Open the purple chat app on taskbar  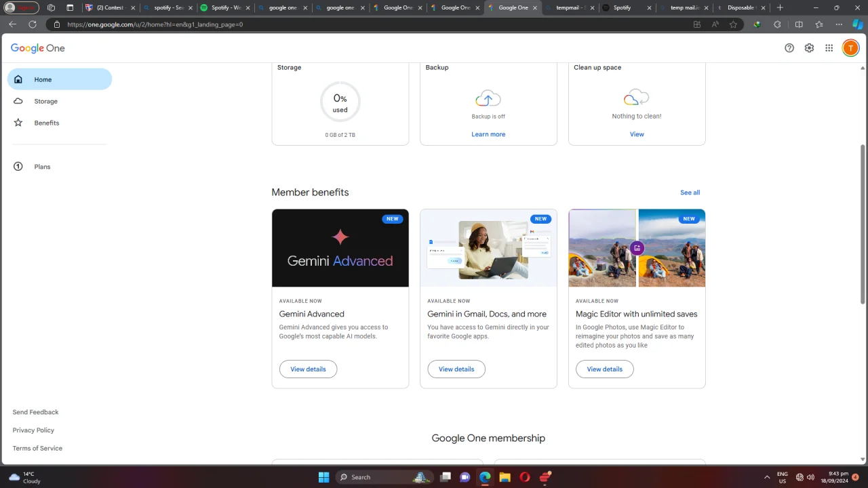(465, 477)
